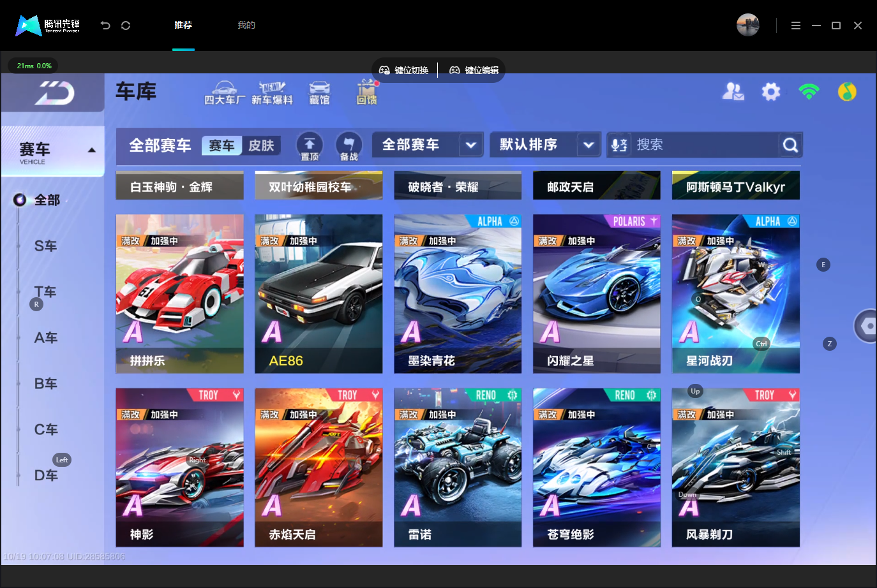Open the game settings gear icon
Viewport: 877px width, 588px height.
(x=771, y=92)
